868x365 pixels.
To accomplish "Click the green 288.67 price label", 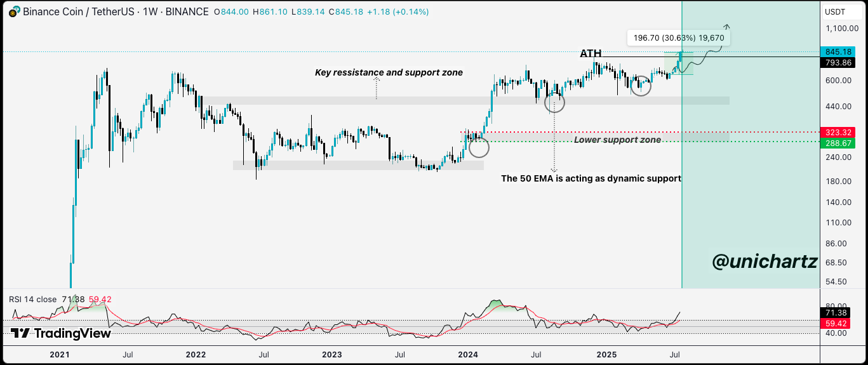I will pos(838,144).
